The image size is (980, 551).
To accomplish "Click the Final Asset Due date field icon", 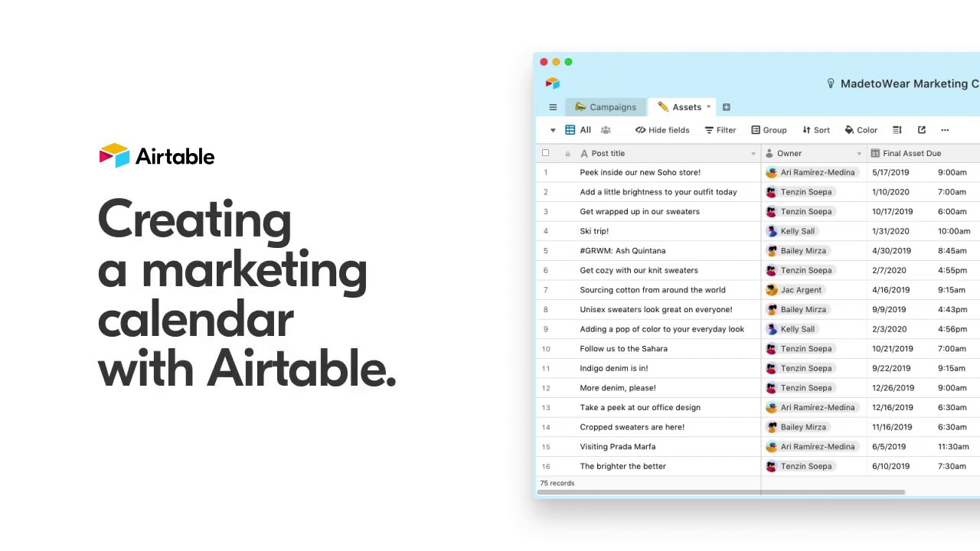I will point(875,153).
